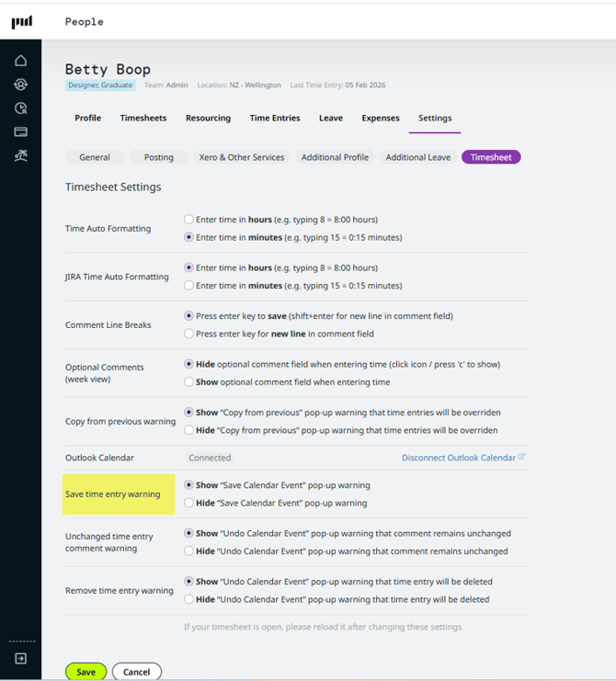Image resolution: width=616 pixels, height=681 pixels.
Task: Open the credit card expenses sidebar icon
Action: [x=20, y=132]
